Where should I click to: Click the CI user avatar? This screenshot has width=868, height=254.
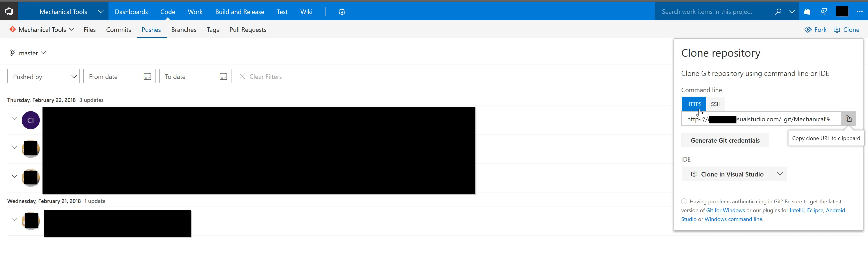tap(31, 120)
